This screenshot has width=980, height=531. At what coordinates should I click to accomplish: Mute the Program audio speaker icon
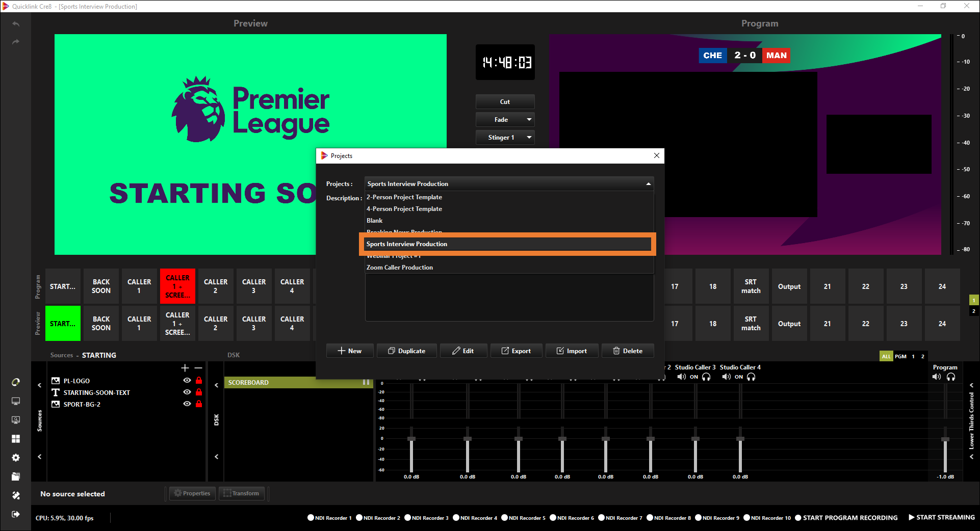coord(936,377)
